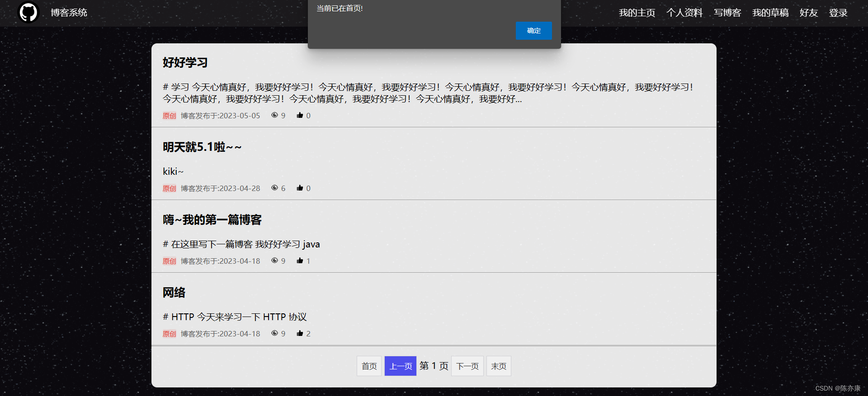Viewport: 868px width, 396px height.
Task: Open the blog post titled 好好学习
Action: (185, 62)
